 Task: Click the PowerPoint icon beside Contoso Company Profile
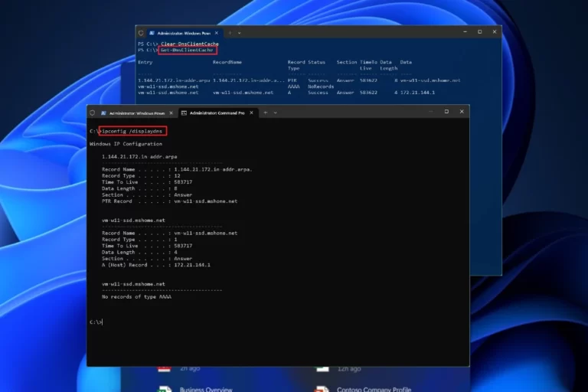(322, 389)
